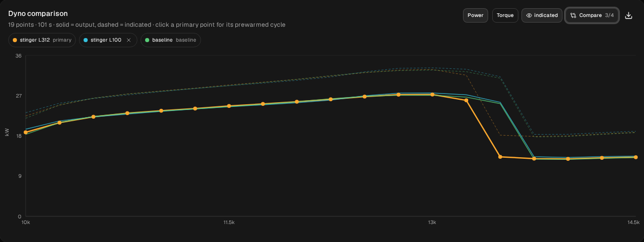Click the orange primary point at 10k
The height and width of the screenshot is (242, 644).
[x=26, y=133]
